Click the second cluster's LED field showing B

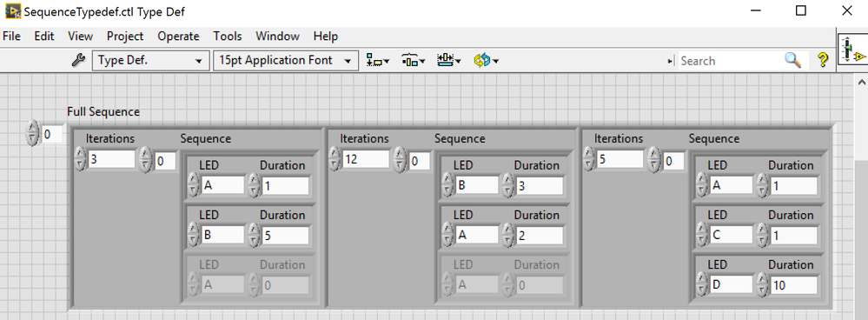(x=477, y=185)
